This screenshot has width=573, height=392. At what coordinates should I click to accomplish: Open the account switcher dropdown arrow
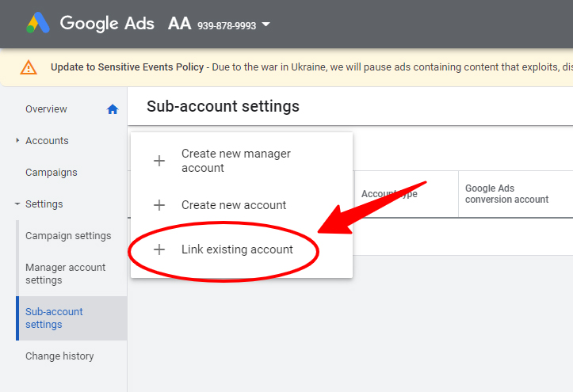[x=266, y=25]
